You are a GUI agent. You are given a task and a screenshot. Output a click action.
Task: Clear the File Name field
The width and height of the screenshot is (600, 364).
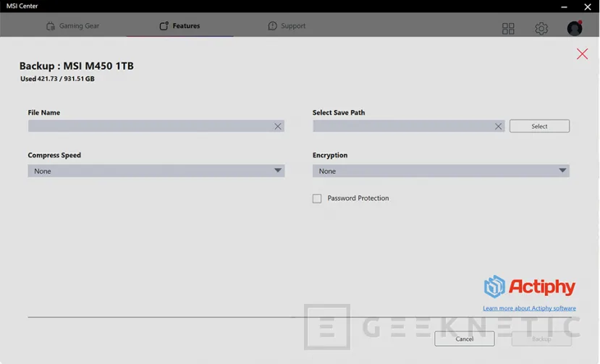tap(278, 127)
